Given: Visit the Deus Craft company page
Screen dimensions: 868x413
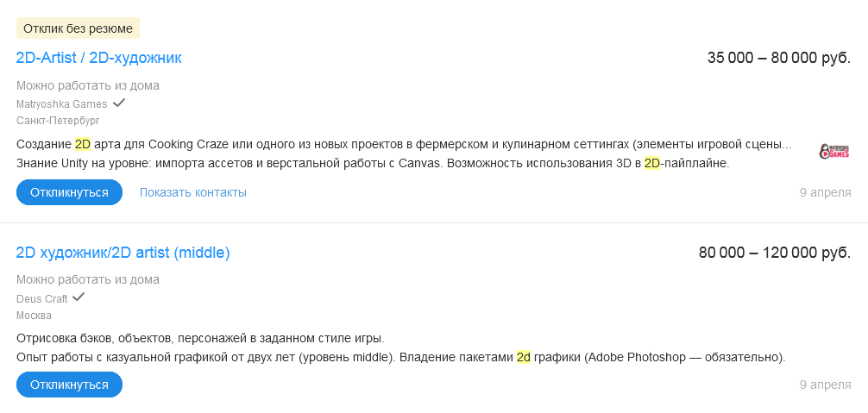Looking at the screenshot, I should (42, 299).
